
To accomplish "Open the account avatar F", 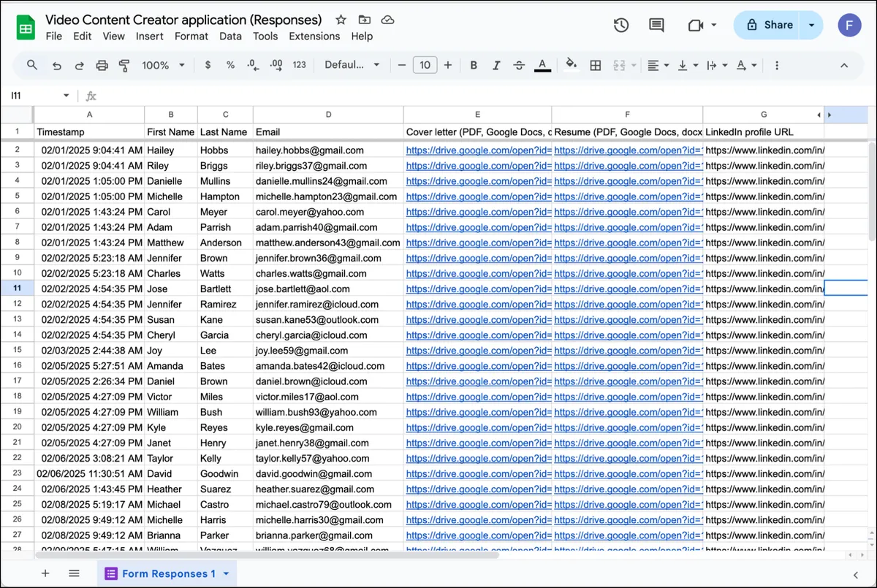I will [849, 25].
